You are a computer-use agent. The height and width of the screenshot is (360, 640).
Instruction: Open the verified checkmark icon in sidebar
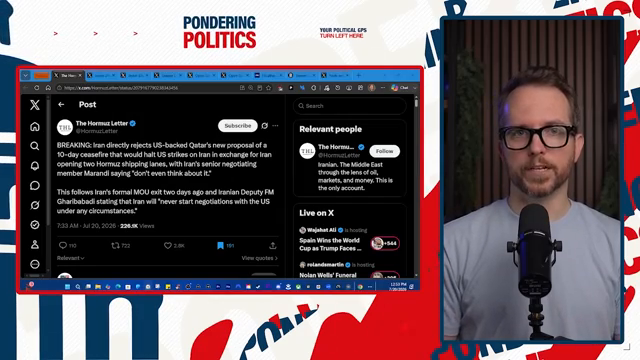coord(35,224)
